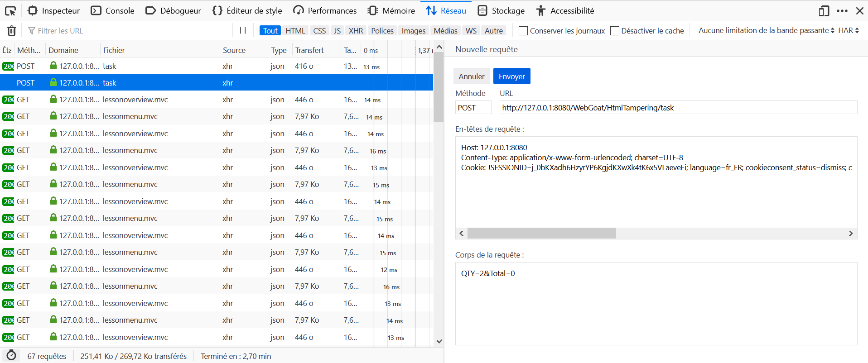
Task: Filter requests by Polices
Action: (382, 31)
